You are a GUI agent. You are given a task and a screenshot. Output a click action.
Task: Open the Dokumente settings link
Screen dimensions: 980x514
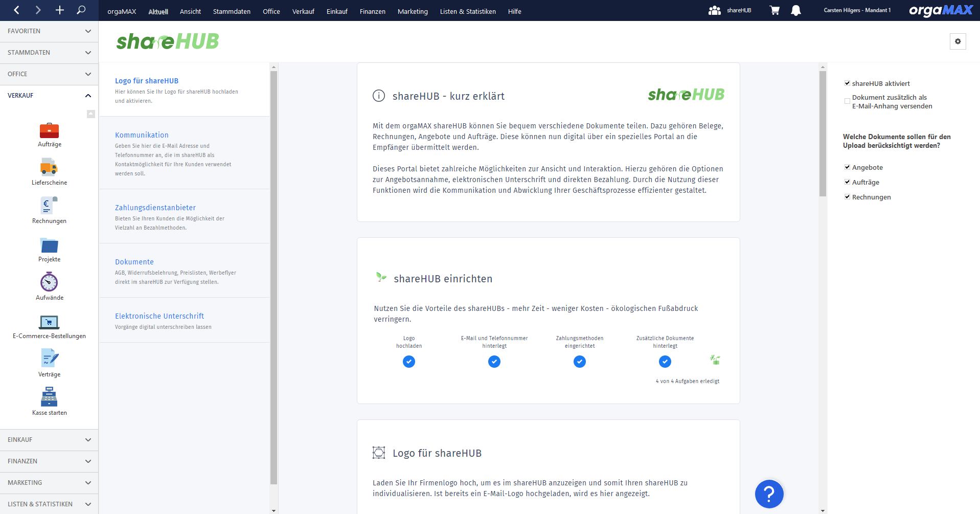pyautogui.click(x=134, y=262)
